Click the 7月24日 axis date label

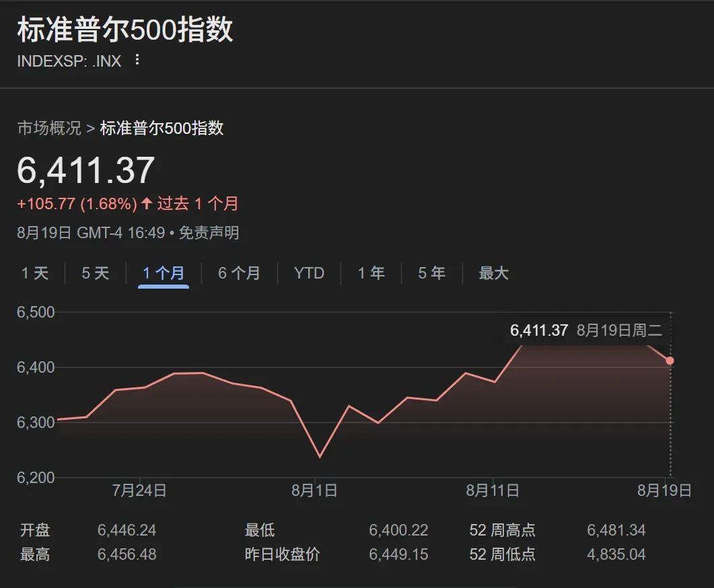139,490
